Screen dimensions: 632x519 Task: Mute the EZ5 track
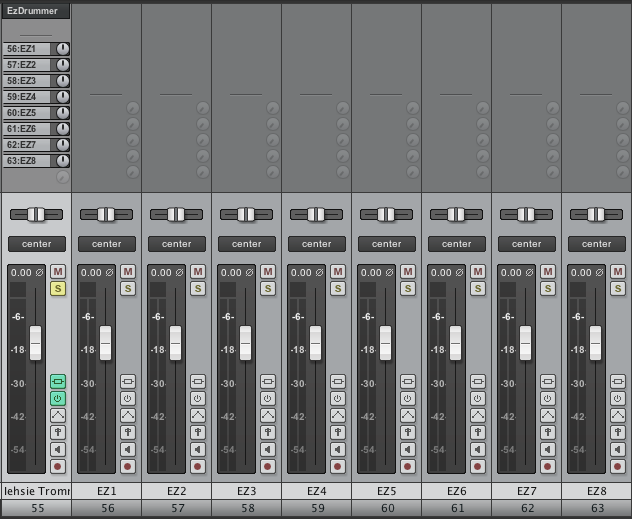point(408,272)
